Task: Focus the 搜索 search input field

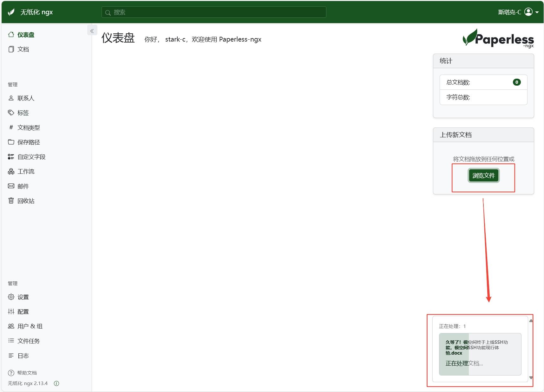Action: pyautogui.click(x=214, y=12)
